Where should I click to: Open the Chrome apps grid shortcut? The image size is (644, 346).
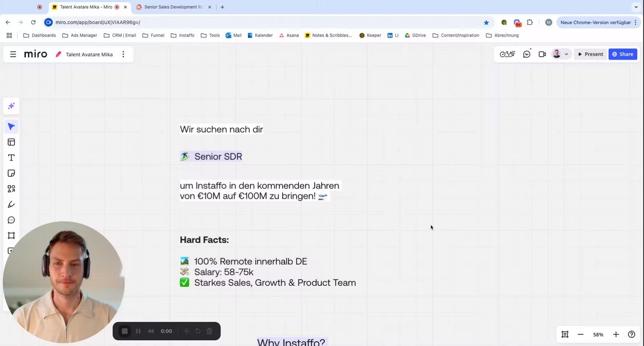(x=9, y=35)
